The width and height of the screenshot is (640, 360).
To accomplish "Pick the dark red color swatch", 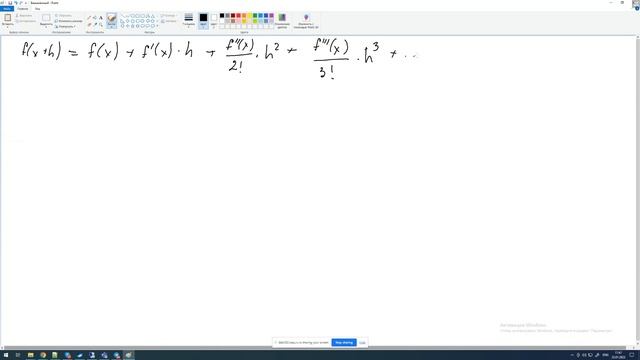I will coord(233,16).
